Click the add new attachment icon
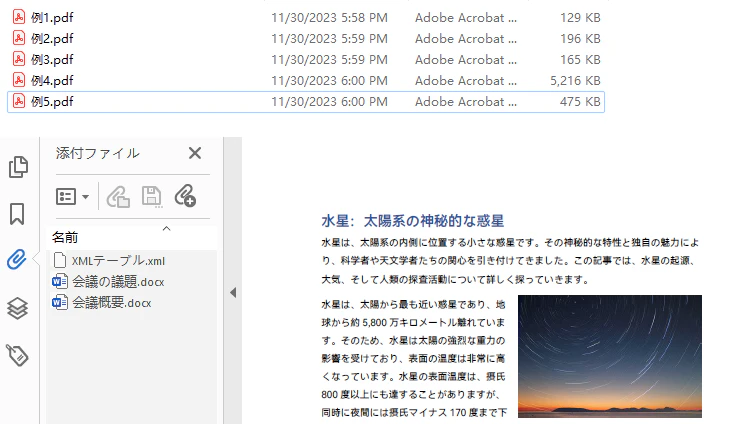 tap(185, 196)
